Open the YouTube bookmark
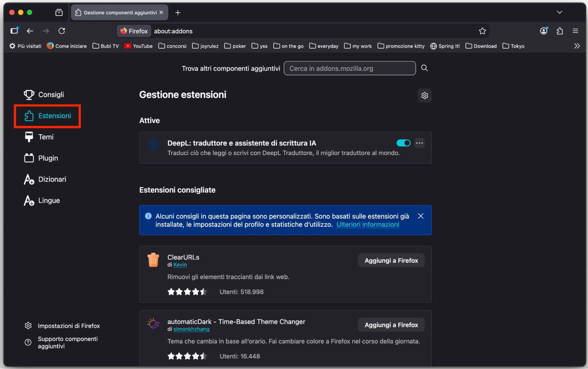 pyautogui.click(x=138, y=46)
